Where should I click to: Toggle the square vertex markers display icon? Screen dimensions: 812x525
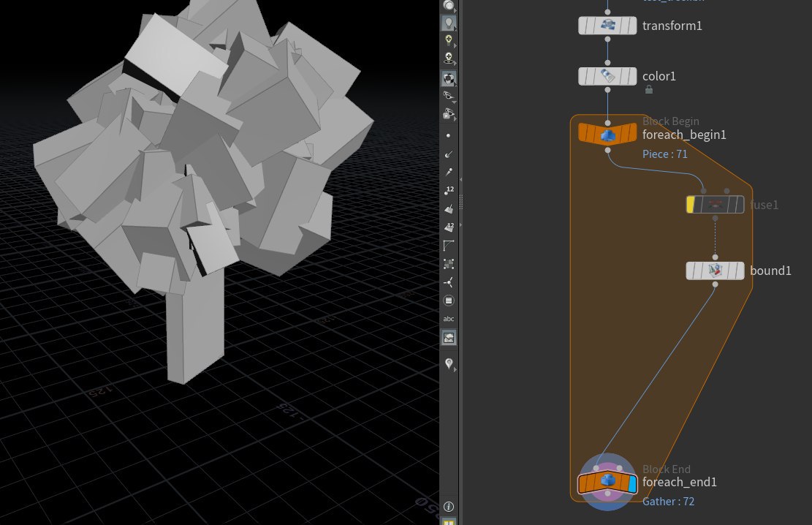click(x=449, y=264)
